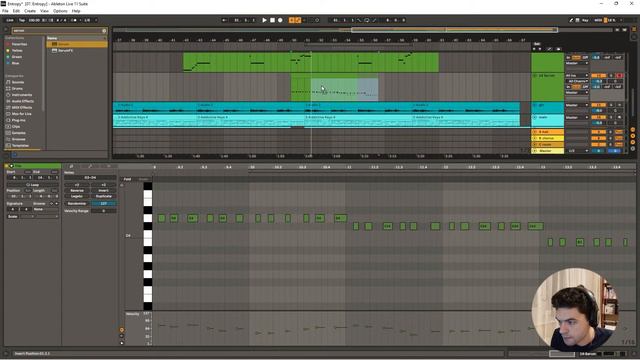The image size is (640, 360).
Task: Arm the Serum track for recording
Action: (x=619, y=76)
